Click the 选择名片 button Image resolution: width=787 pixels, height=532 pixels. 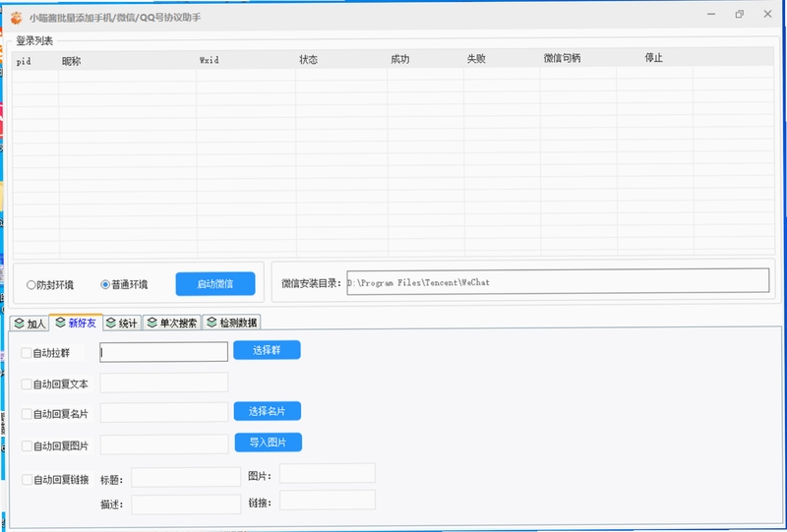point(268,412)
